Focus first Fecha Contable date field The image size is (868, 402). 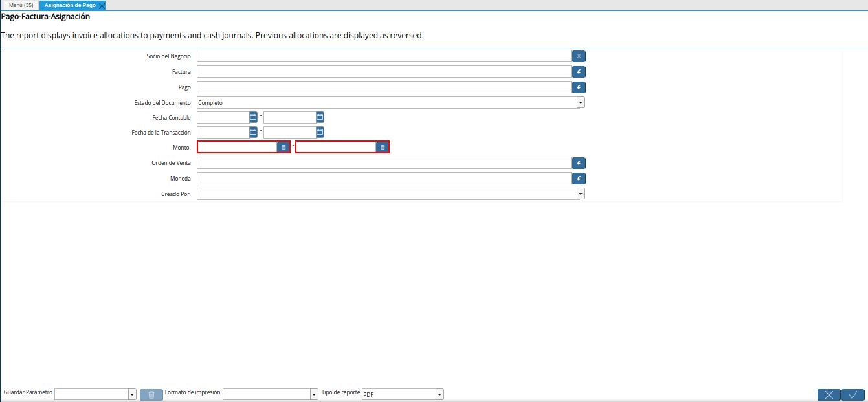223,117
